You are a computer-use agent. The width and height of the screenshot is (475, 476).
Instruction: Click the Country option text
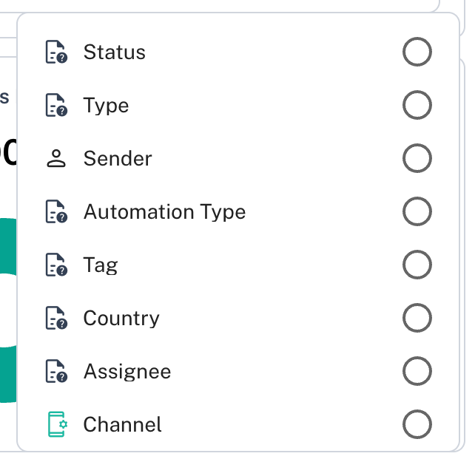coord(121,319)
